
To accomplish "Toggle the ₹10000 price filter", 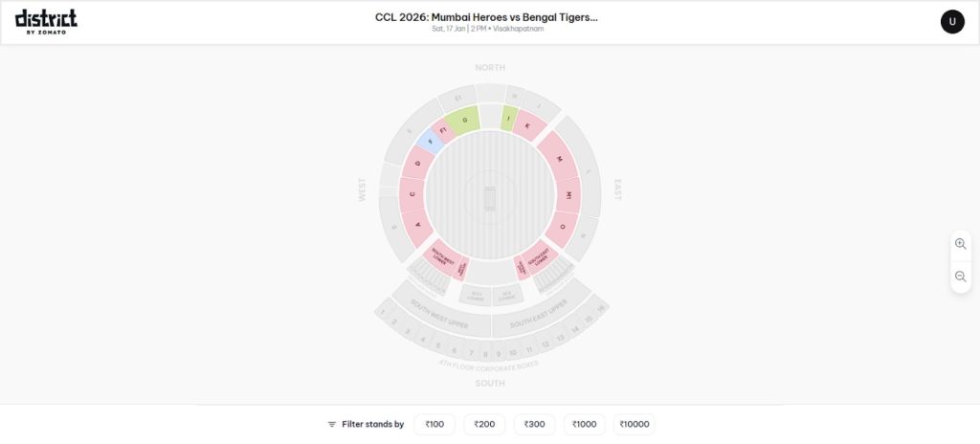I will tap(635, 424).
